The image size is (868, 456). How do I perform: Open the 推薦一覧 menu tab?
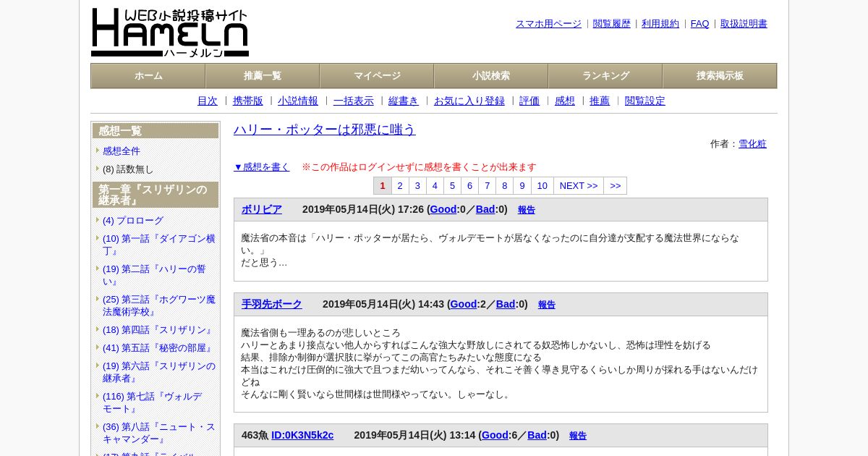point(263,76)
